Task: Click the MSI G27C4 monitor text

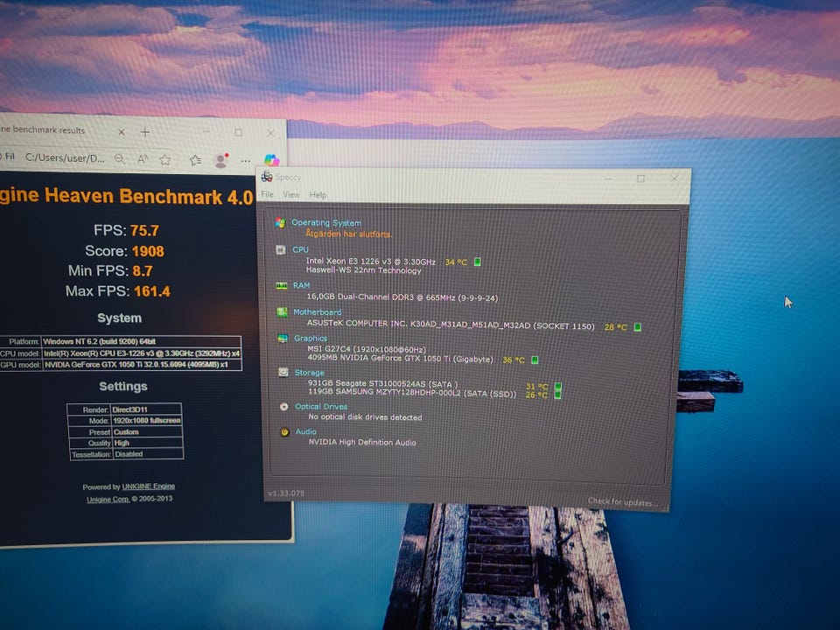Action: 367,349
